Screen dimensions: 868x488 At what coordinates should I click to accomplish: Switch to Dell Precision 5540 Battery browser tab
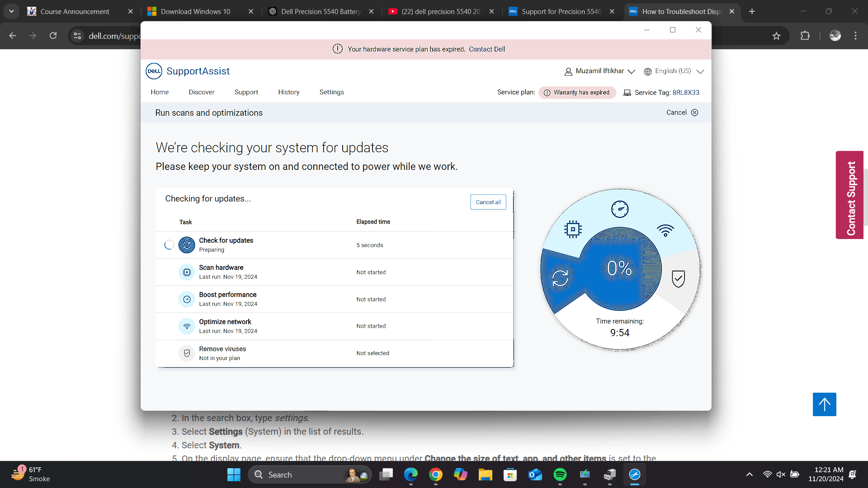coord(321,11)
